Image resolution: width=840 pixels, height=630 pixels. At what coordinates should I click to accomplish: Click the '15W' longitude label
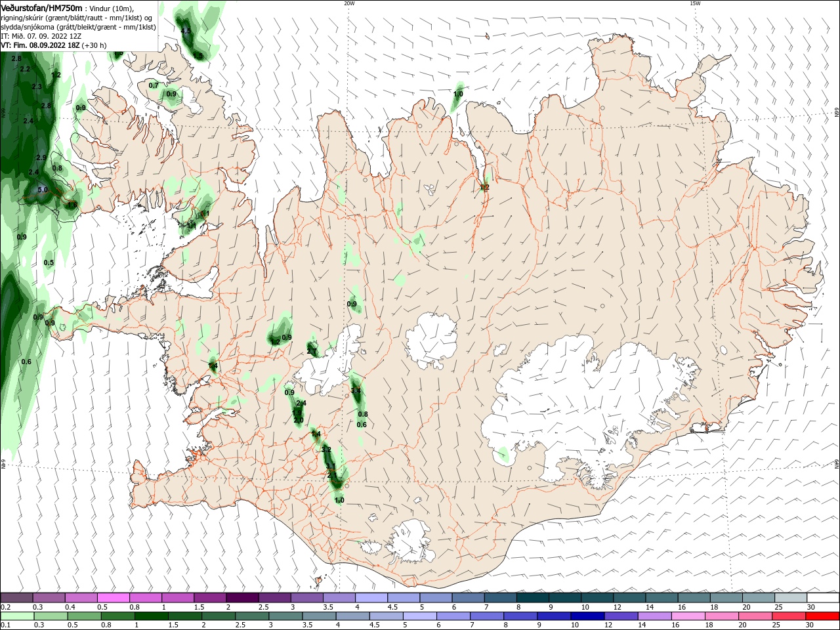click(696, 3)
